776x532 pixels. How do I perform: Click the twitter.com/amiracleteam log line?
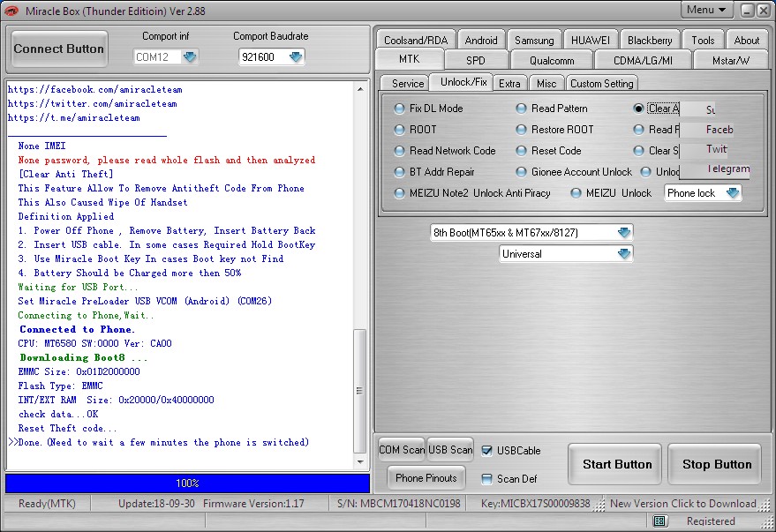pos(93,104)
